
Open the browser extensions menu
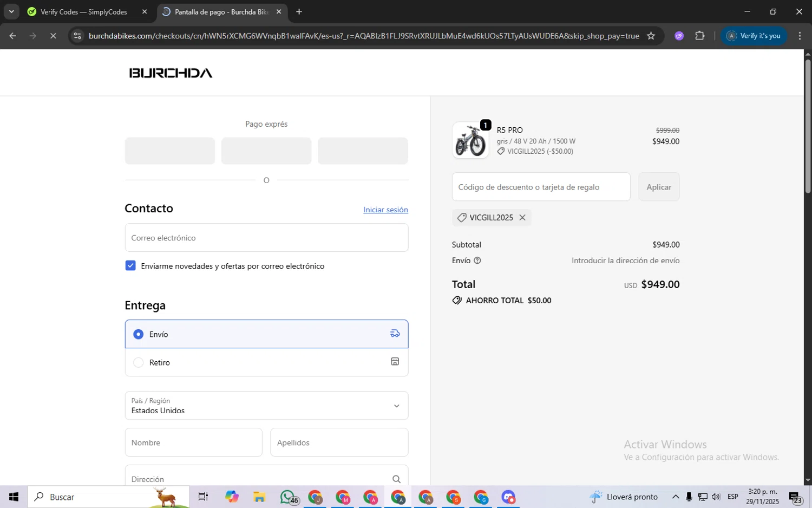point(699,36)
